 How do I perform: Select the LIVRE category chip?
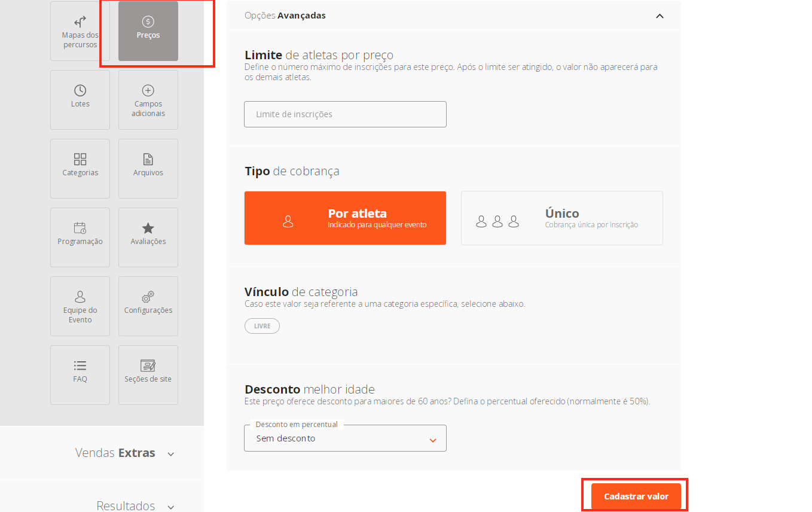click(262, 326)
